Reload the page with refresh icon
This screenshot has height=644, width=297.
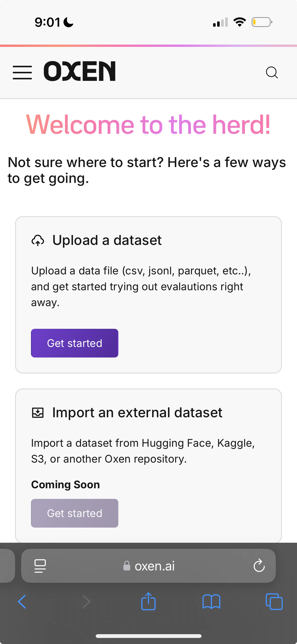click(259, 566)
